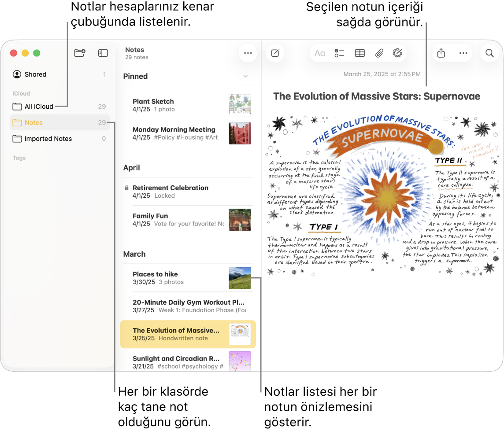
Task: Select the All iCloud folder
Action: pyautogui.click(x=39, y=107)
